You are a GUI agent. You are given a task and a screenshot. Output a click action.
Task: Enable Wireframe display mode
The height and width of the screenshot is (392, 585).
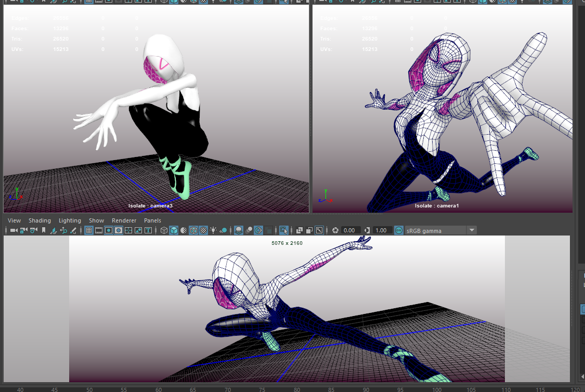(164, 230)
